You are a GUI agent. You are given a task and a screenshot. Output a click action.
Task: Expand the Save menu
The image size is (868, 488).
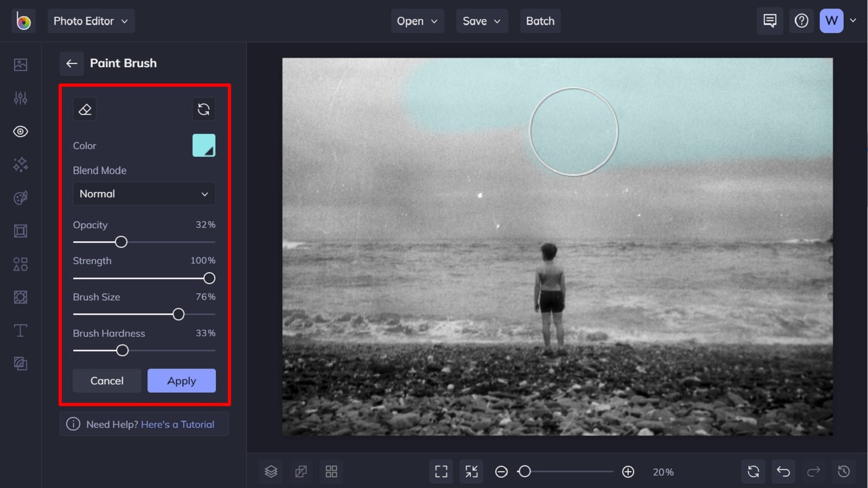481,21
